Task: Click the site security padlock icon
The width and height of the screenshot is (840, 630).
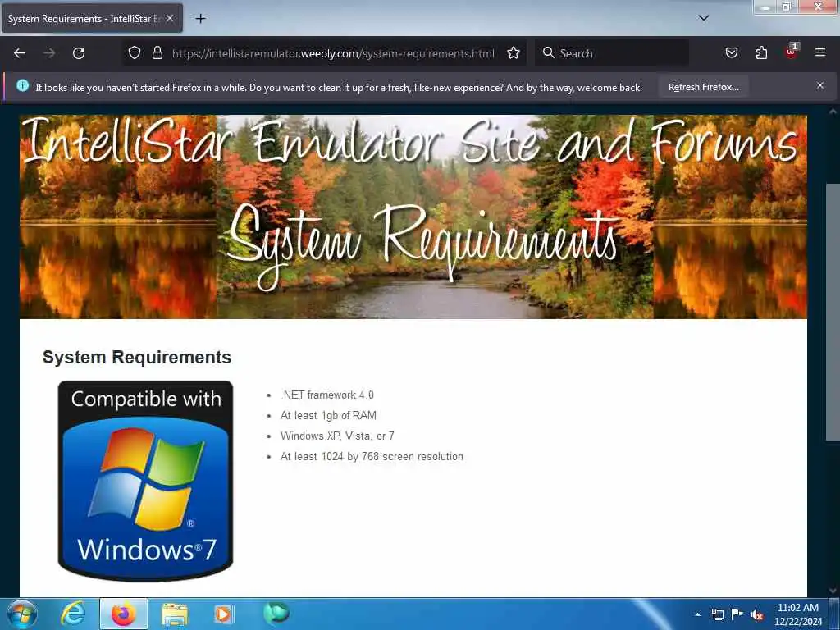Action: click(157, 52)
